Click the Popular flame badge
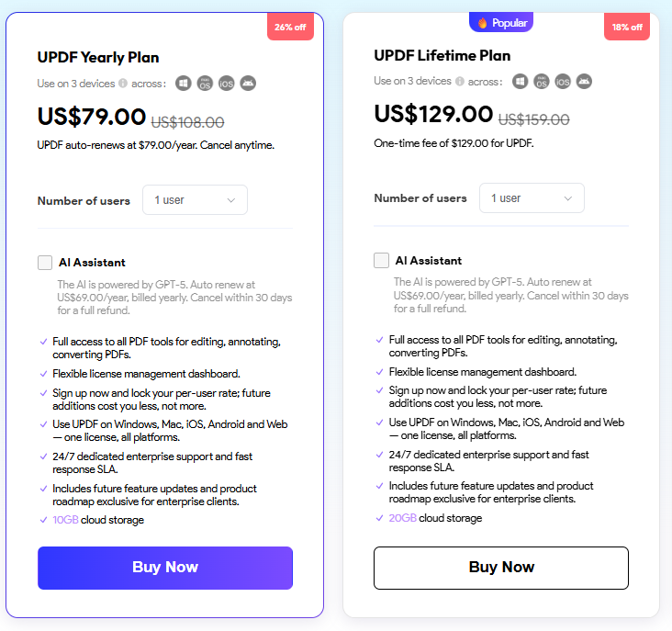 [501, 22]
